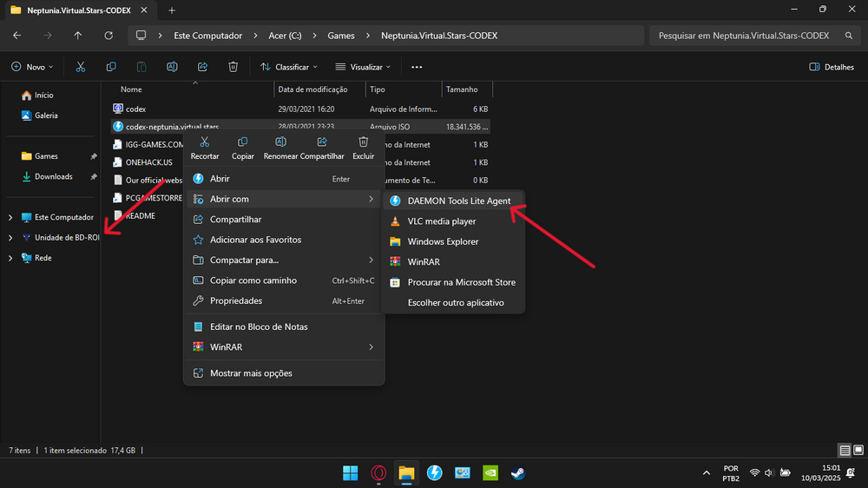Click Games breadcrumb in address bar
The width and height of the screenshot is (868, 488).
[341, 36]
